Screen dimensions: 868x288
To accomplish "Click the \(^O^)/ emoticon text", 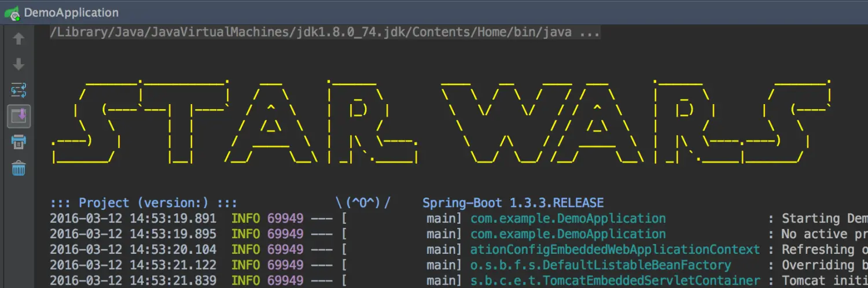I will pos(363,203).
